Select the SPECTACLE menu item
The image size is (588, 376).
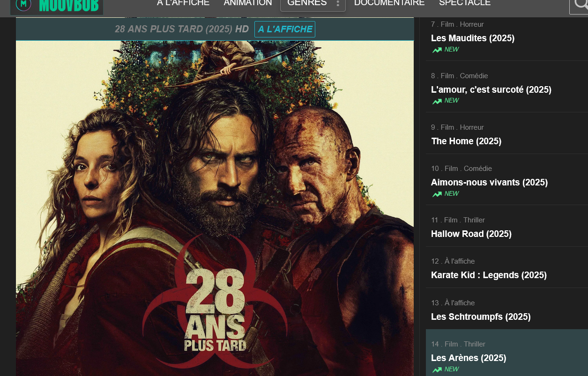click(x=465, y=3)
